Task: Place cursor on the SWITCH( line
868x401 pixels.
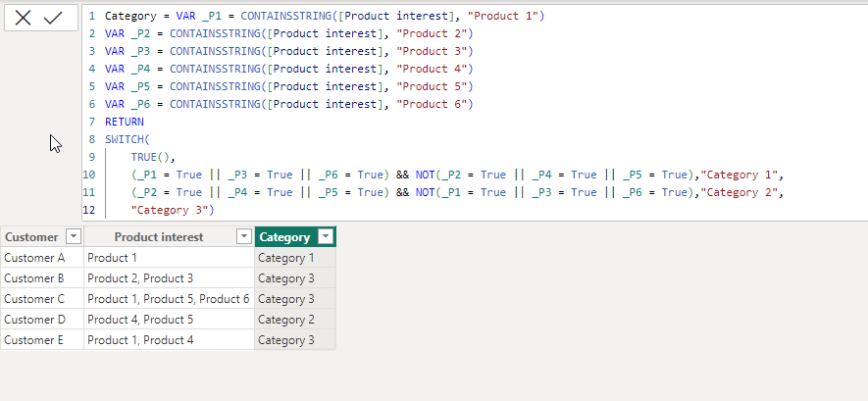Action: (128, 139)
